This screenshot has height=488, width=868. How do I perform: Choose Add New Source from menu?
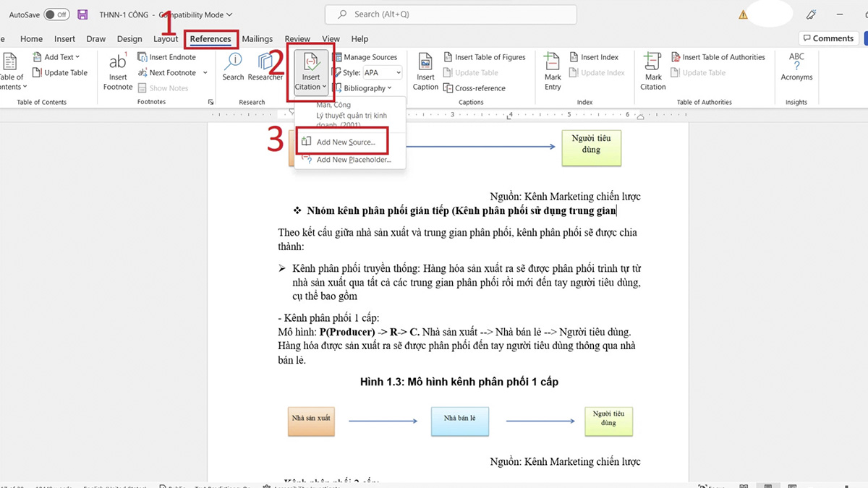click(x=345, y=142)
